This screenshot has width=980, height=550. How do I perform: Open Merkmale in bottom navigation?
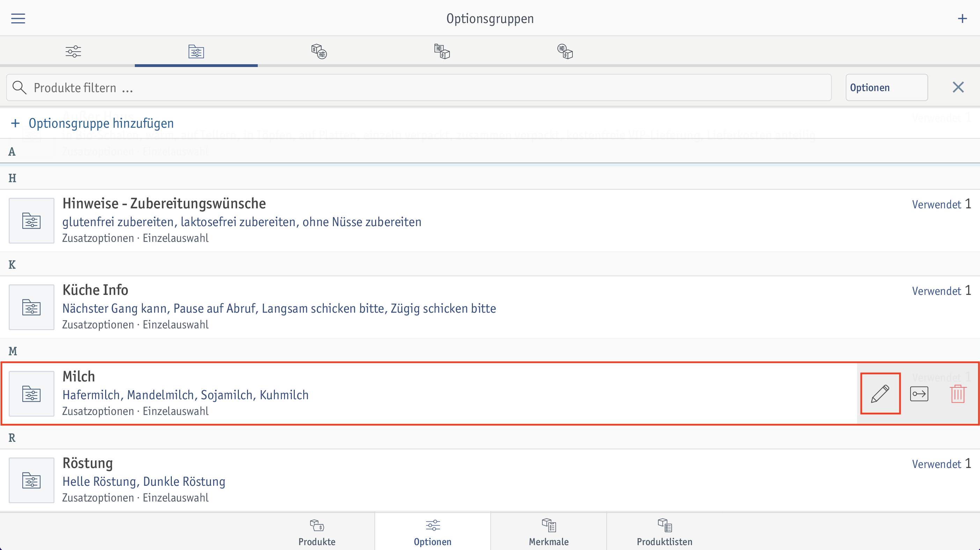[549, 532]
